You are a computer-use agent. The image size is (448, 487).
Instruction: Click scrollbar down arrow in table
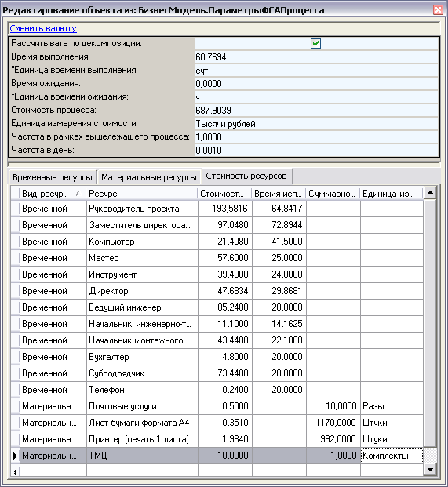430,469
